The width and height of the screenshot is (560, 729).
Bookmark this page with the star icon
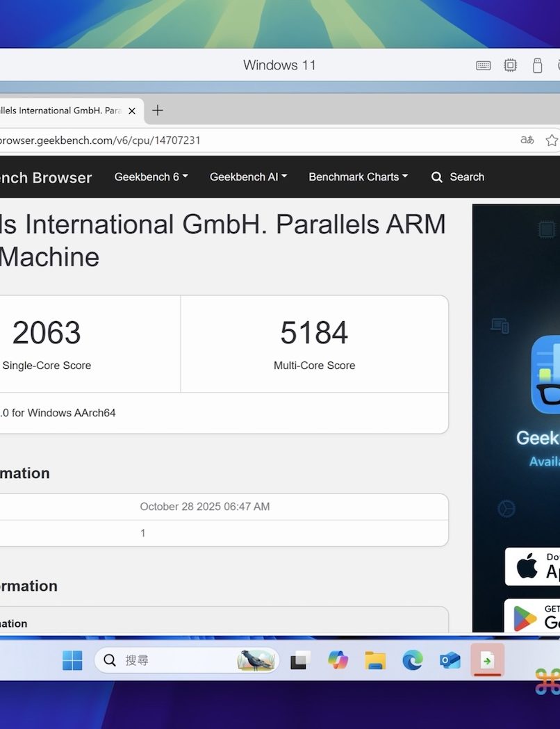(552, 140)
